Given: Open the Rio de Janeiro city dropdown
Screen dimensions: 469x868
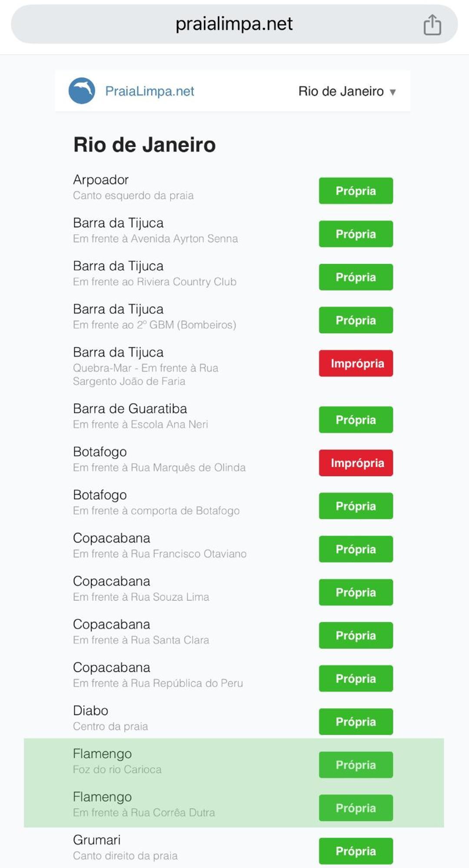Looking at the screenshot, I should [x=347, y=91].
